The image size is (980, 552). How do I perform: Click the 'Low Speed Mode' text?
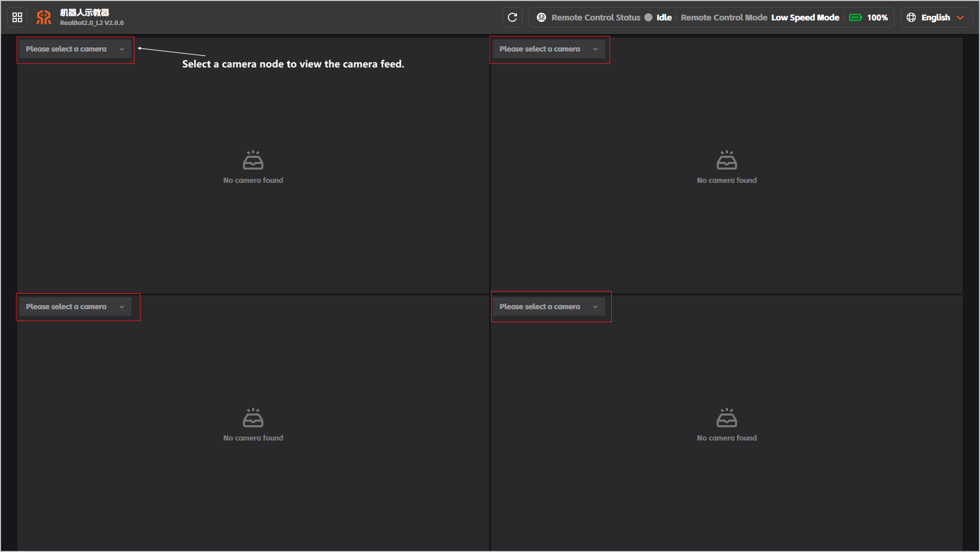pyautogui.click(x=805, y=17)
